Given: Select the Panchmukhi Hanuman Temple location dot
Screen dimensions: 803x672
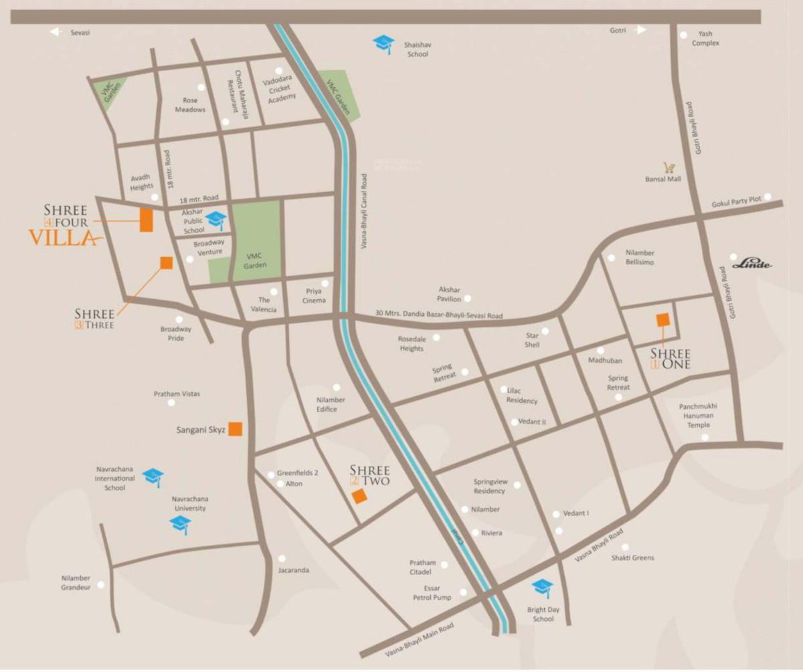Looking at the screenshot, I should pos(705,437).
